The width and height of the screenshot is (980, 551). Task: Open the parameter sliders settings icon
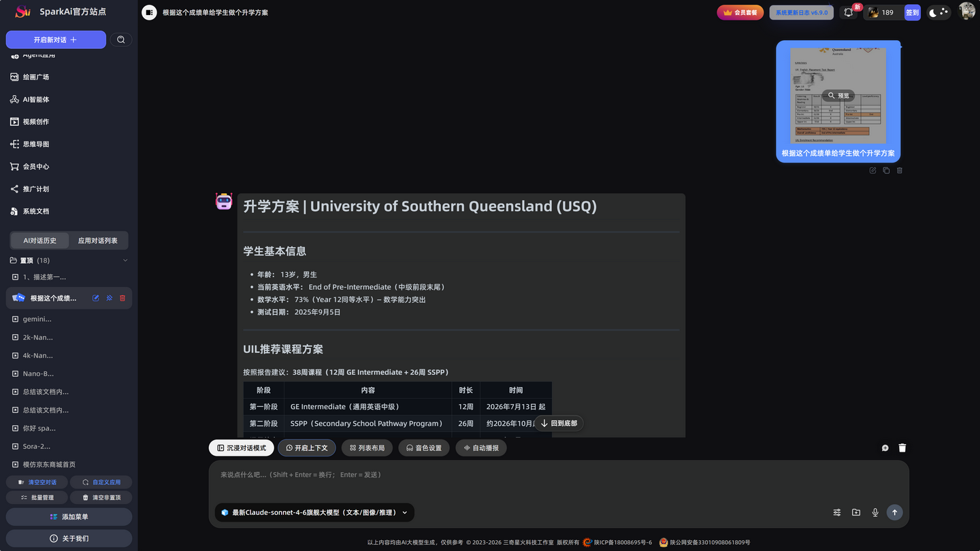tap(837, 512)
